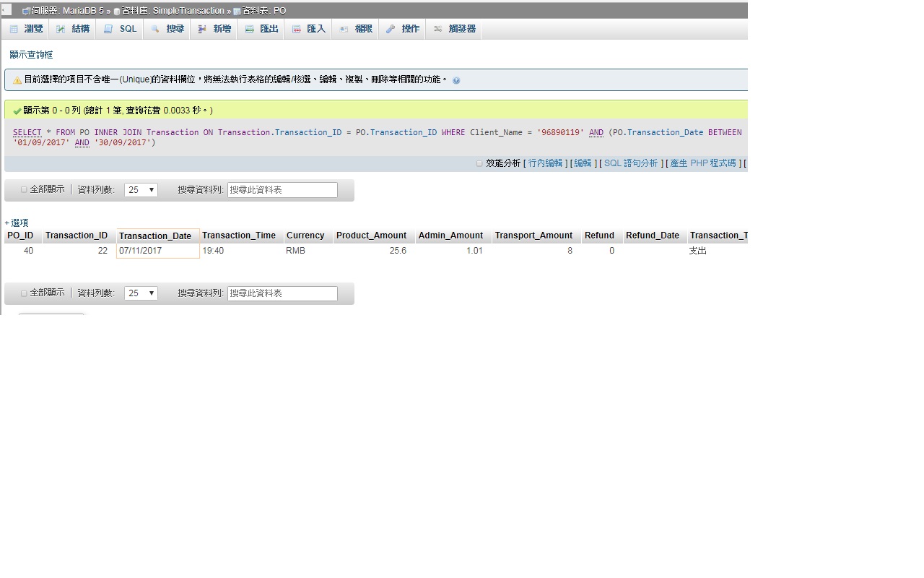Sort by the PO_ID column header
Image resolution: width=924 pixels, height=578 pixels.
coord(20,236)
